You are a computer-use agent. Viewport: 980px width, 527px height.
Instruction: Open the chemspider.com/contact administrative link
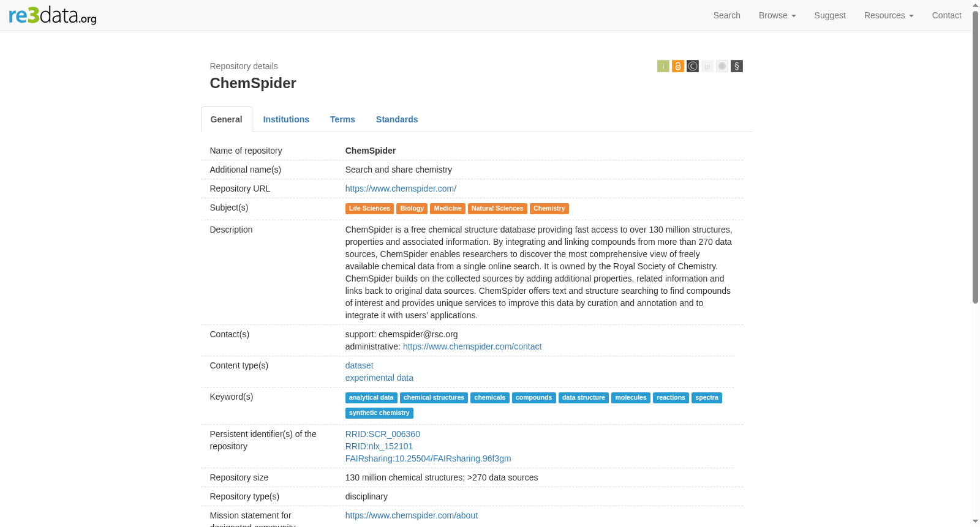(472, 346)
